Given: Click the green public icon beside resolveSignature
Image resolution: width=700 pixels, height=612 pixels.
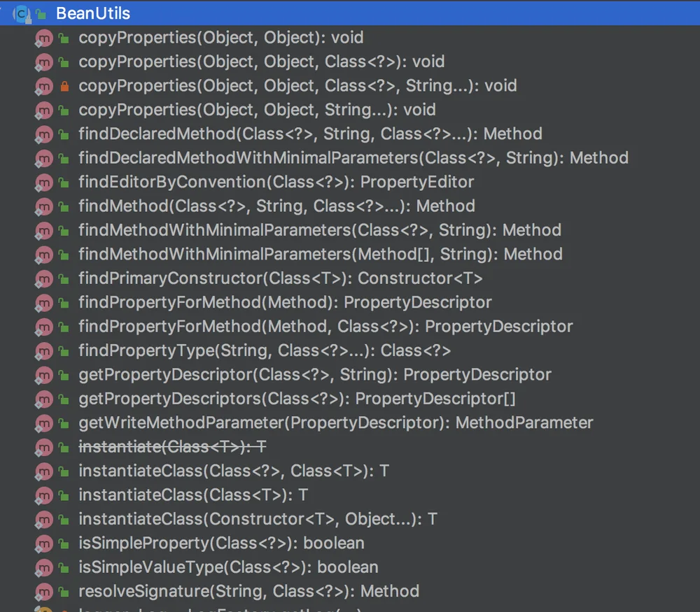Looking at the screenshot, I should tap(64, 592).
